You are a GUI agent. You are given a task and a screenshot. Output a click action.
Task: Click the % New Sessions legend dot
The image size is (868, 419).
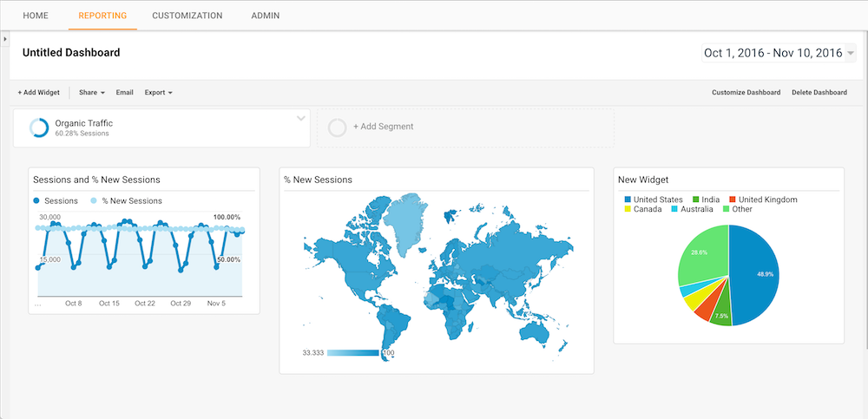point(95,200)
